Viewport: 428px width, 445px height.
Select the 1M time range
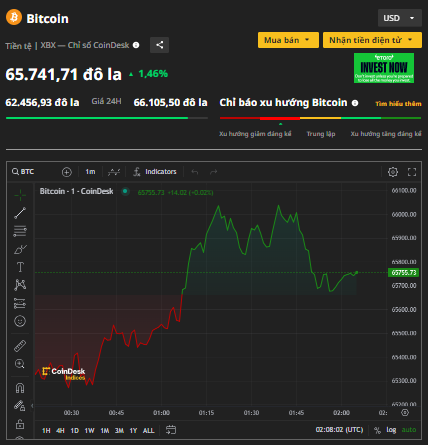pos(105,431)
